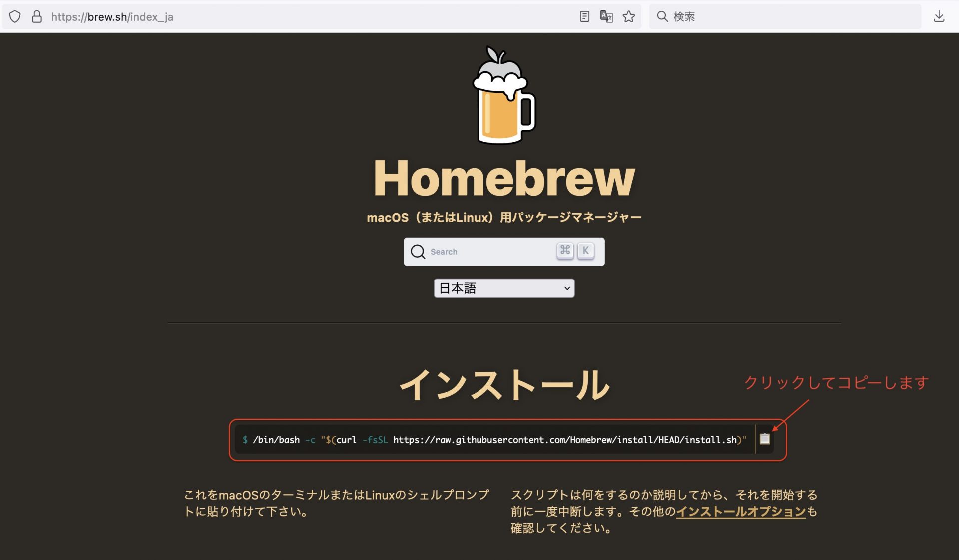
Task: Focus the Homebrew Search input field
Action: pos(489,252)
